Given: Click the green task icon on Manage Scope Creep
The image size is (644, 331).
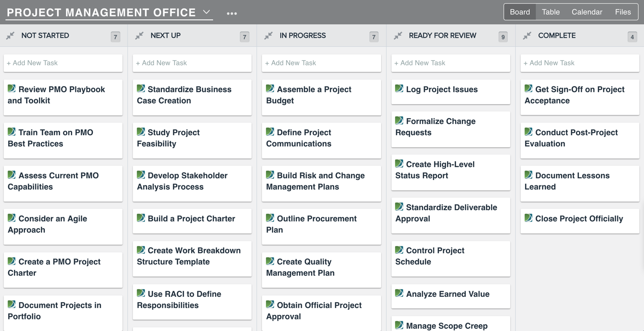Looking at the screenshot, I should [399, 325].
